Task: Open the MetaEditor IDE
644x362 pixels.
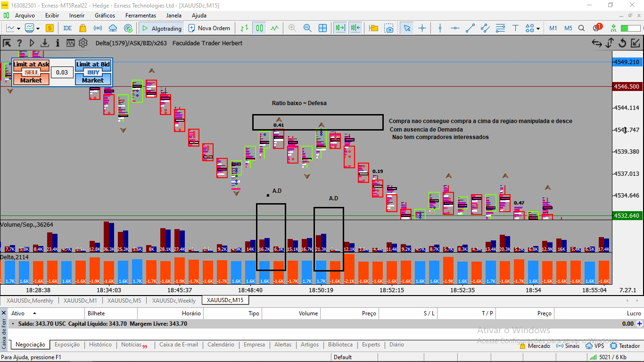Action: pyautogui.click(x=67, y=28)
